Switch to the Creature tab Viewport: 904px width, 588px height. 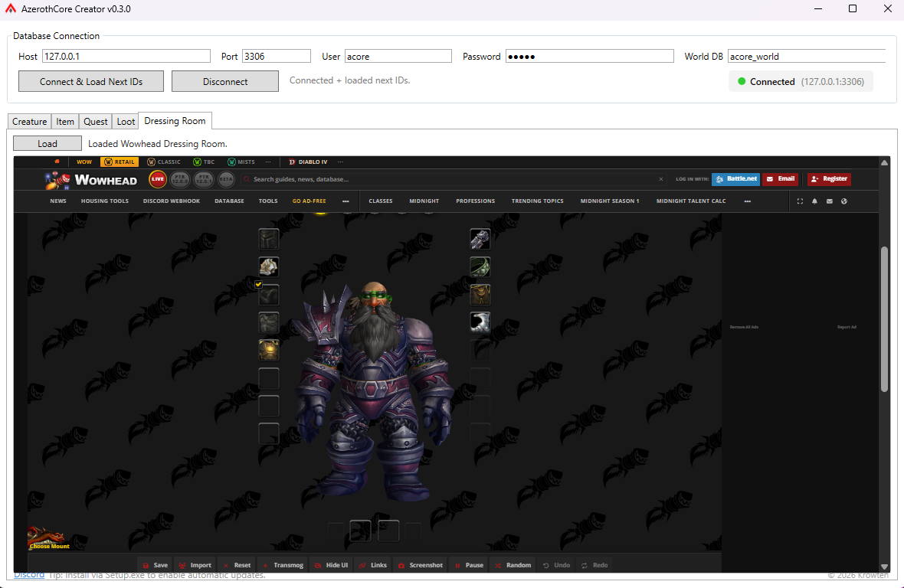(30, 122)
